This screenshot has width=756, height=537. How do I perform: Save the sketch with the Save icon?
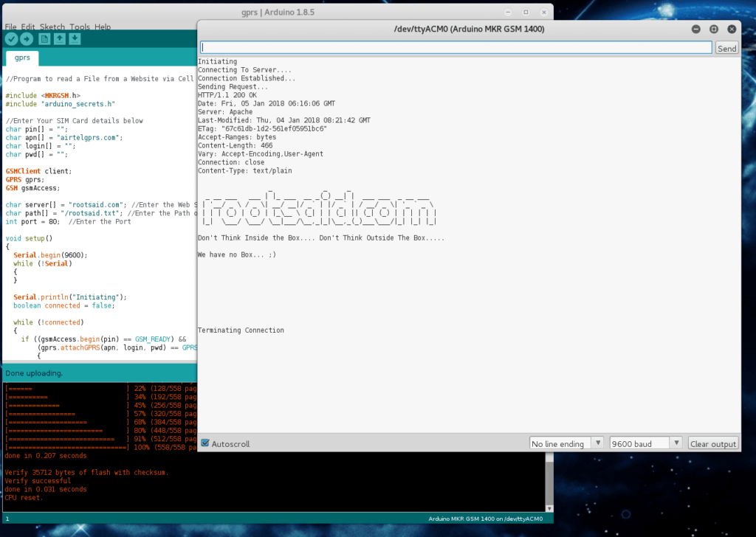point(75,39)
